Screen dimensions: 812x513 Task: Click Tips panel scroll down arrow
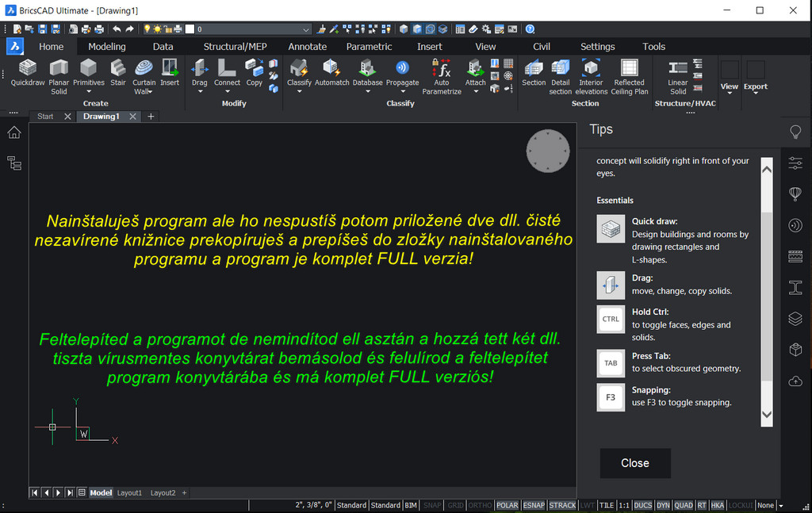(767, 415)
